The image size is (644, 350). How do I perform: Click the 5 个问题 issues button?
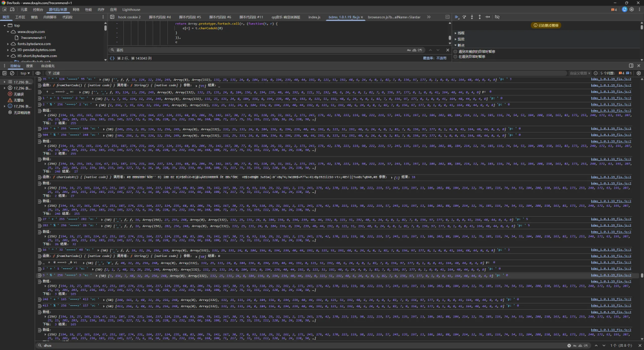pyautogui.click(x=608, y=74)
